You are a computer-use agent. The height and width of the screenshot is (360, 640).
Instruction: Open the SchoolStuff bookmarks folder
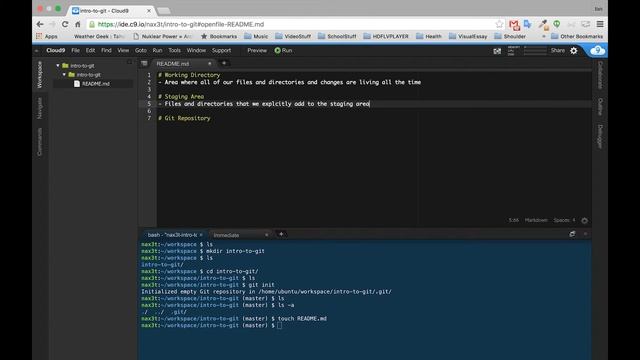click(337, 36)
